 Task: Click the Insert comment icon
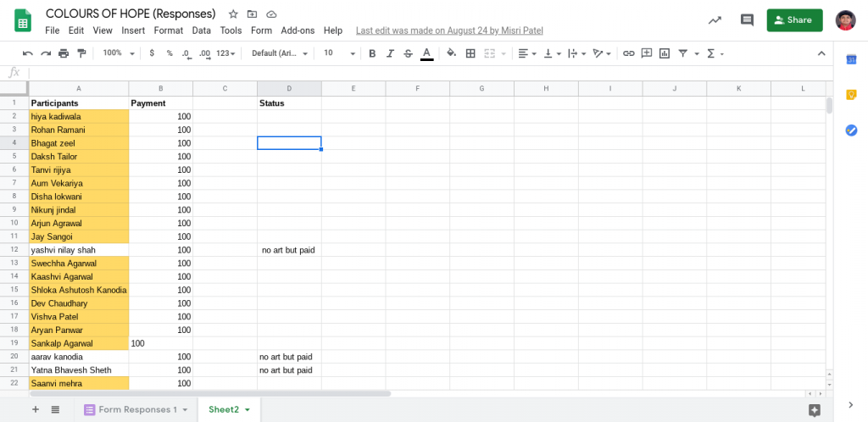646,53
